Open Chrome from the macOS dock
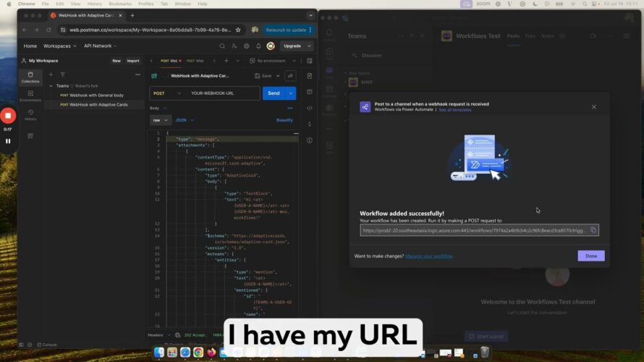The width and height of the screenshot is (644, 362). click(x=198, y=352)
